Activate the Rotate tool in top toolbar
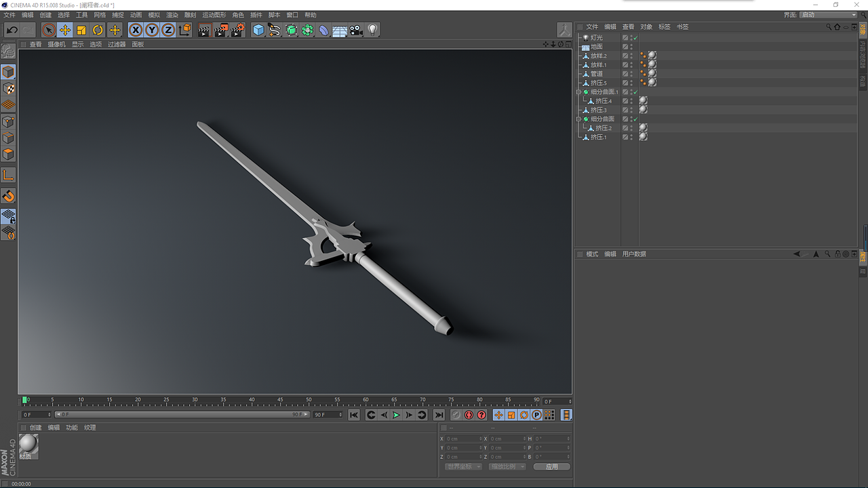 click(98, 30)
